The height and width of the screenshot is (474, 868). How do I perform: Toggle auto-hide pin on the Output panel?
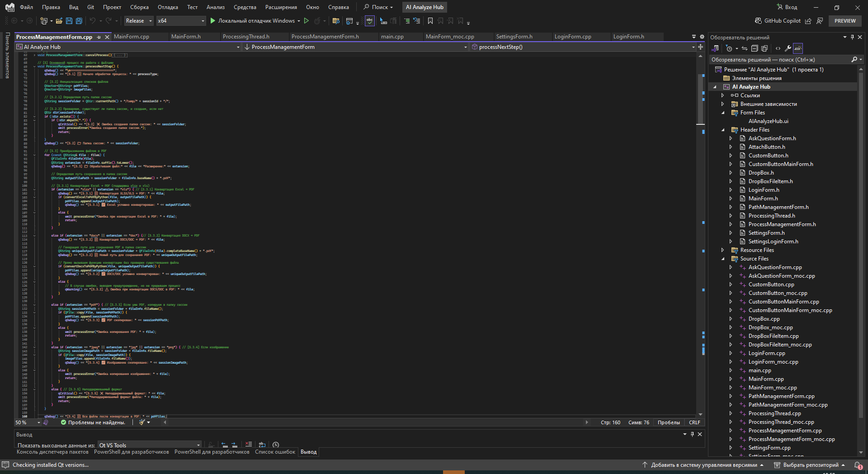click(x=692, y=434)
